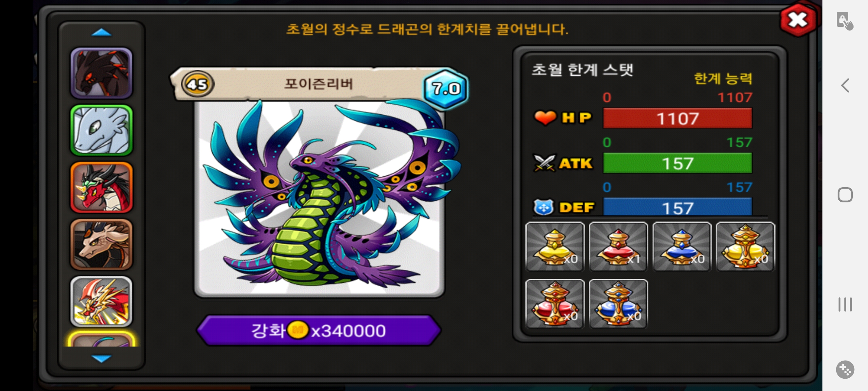Tap the Android home square button
Screen dimensions: 868x391
(845, 195)
